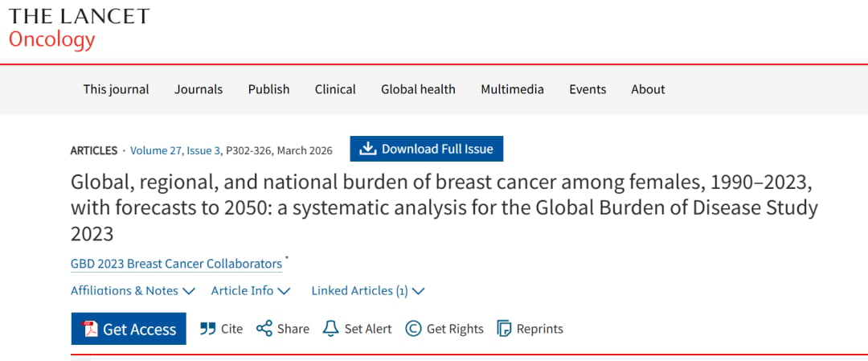
Task: Click the Reprints text link
Action: (540, 329)
